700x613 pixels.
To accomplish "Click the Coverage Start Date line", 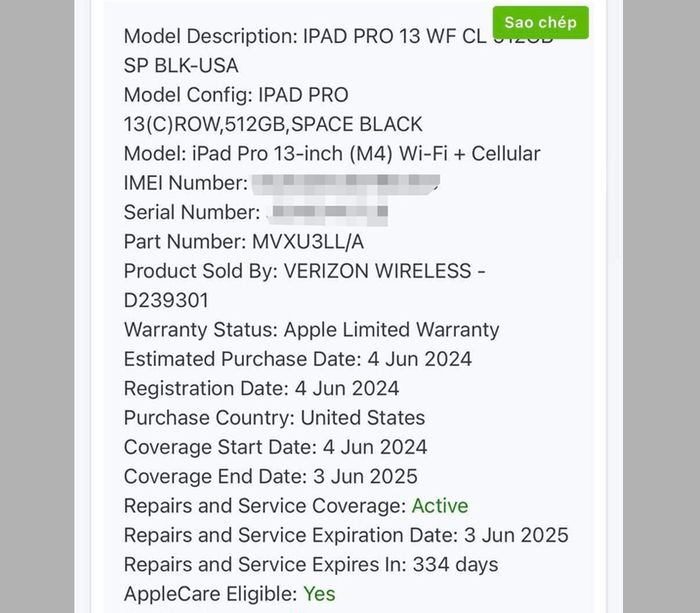I will pyautogui.click(x=275, y=447).
